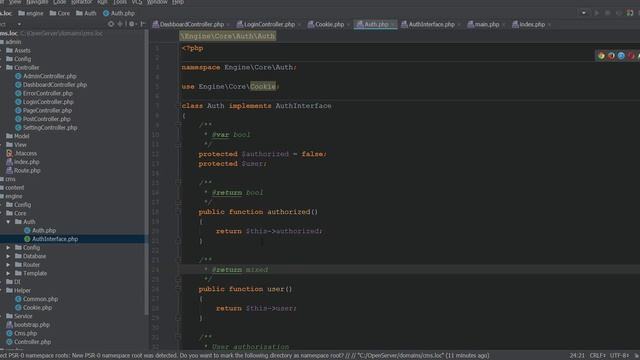Click the project panel vertical scrollbar
Viewport: 640px width, 360px height.
[147, 171]
